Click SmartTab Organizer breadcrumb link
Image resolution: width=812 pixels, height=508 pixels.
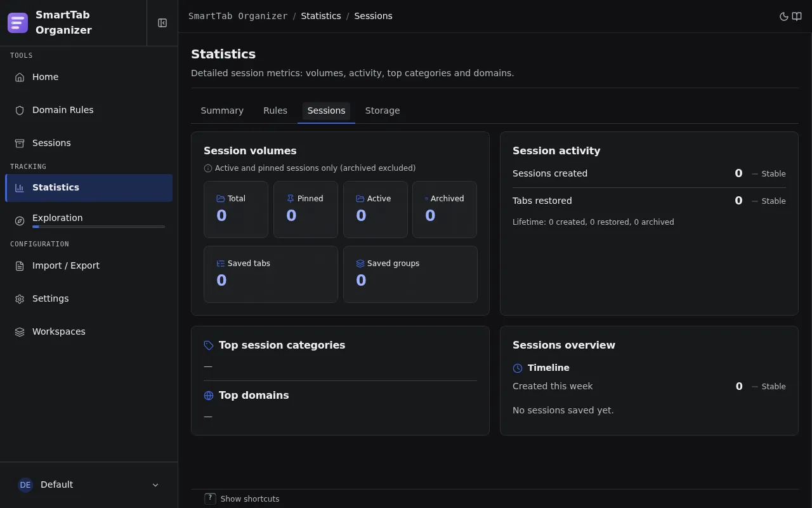click(x=238, y=16)
